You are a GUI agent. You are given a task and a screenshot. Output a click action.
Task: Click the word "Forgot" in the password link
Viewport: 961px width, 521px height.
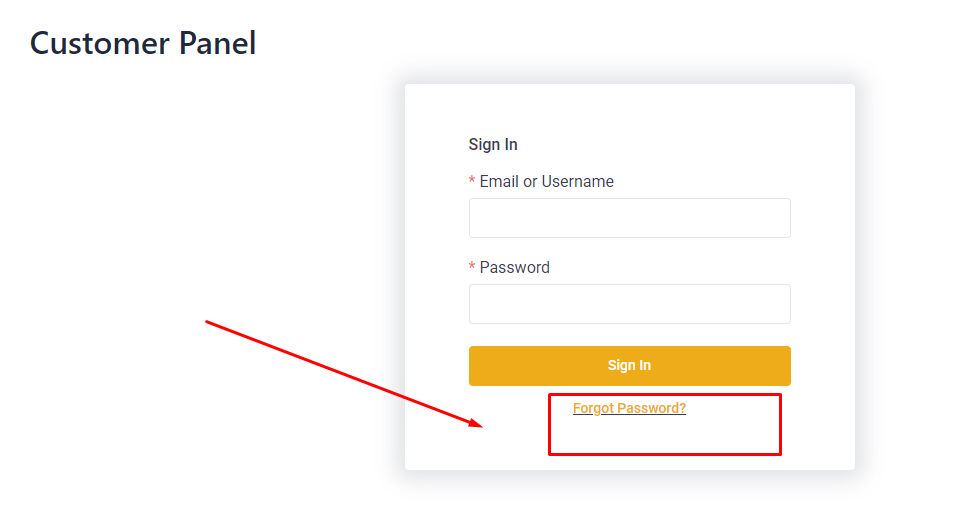pyautogui.click(x=593, y=408)
